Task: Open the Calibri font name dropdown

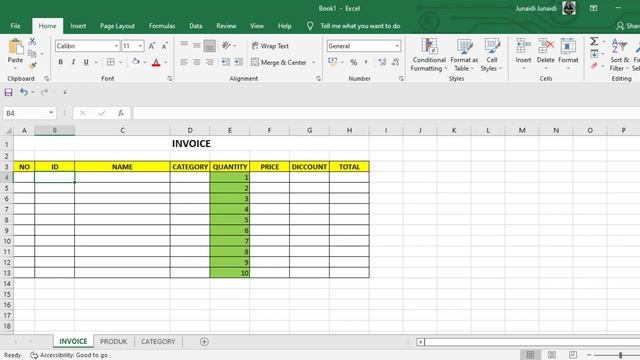Action: [x=116, y=46]
